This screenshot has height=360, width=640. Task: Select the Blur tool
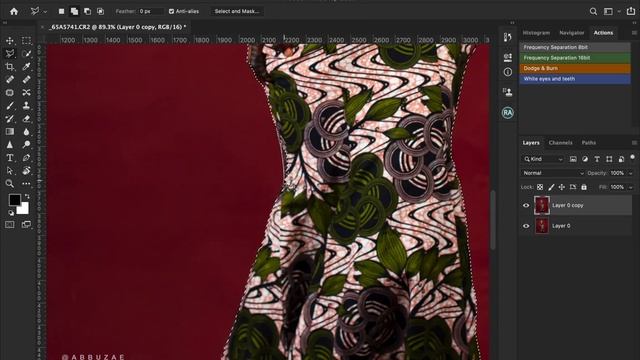click(27, 131)
